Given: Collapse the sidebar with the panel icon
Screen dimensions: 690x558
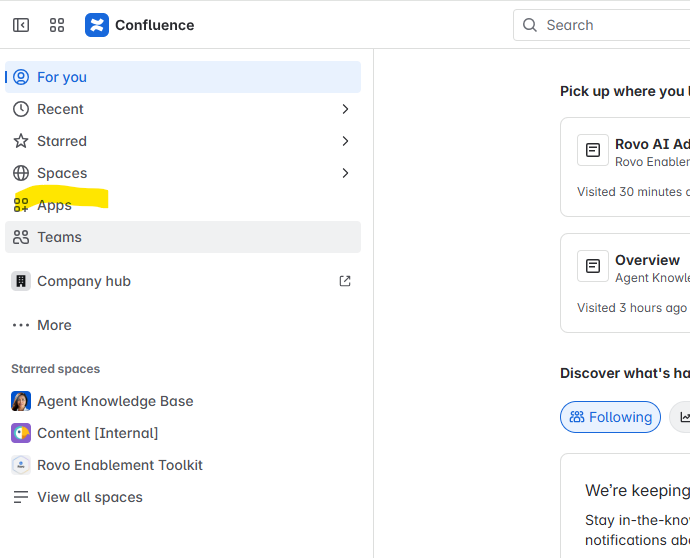Looking at the screenshot, I should click(x=21, y=25).
